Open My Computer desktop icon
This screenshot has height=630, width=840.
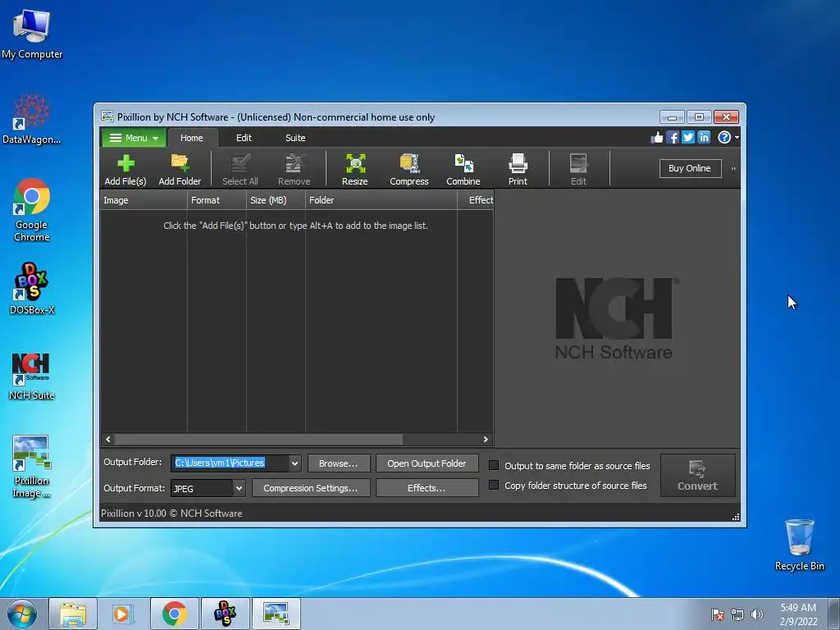point(32,34)
